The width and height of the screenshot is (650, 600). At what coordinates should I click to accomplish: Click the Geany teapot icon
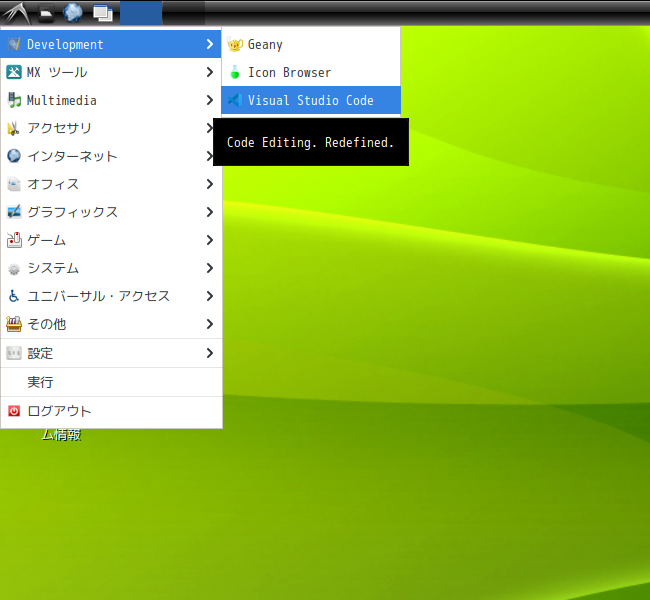pos(235,44)
